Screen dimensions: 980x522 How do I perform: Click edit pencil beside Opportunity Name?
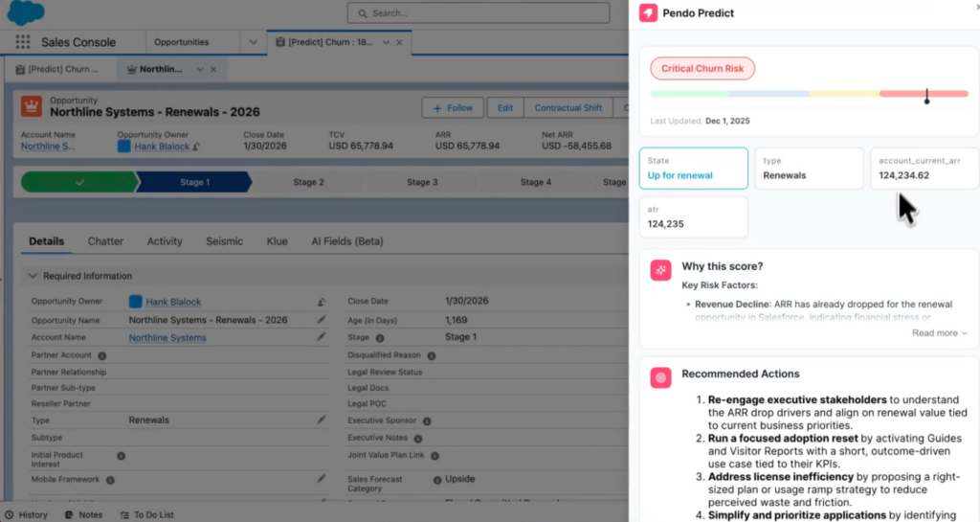coord(322,320)
